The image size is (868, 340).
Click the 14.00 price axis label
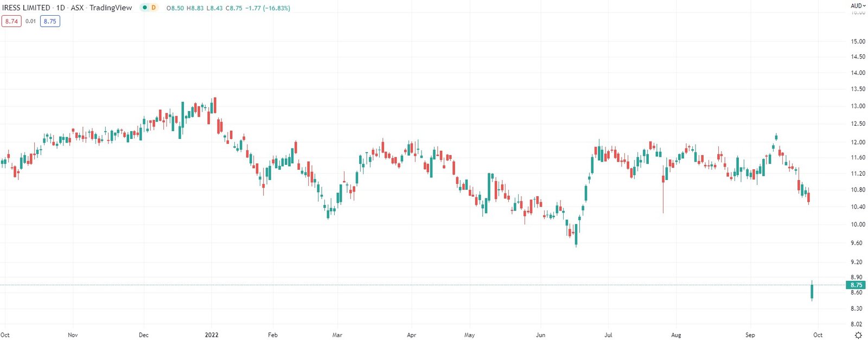coord(858,73)
